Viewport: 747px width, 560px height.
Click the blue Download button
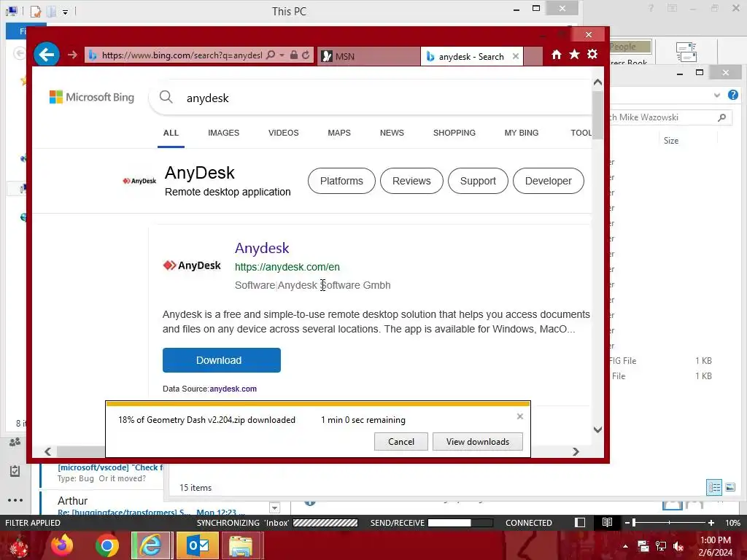(x=222, y=360)
